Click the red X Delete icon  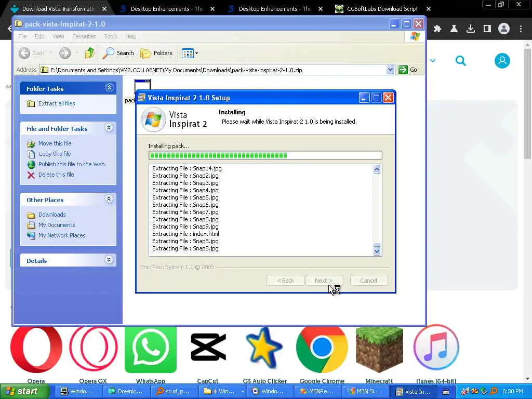tap(31, 175)
